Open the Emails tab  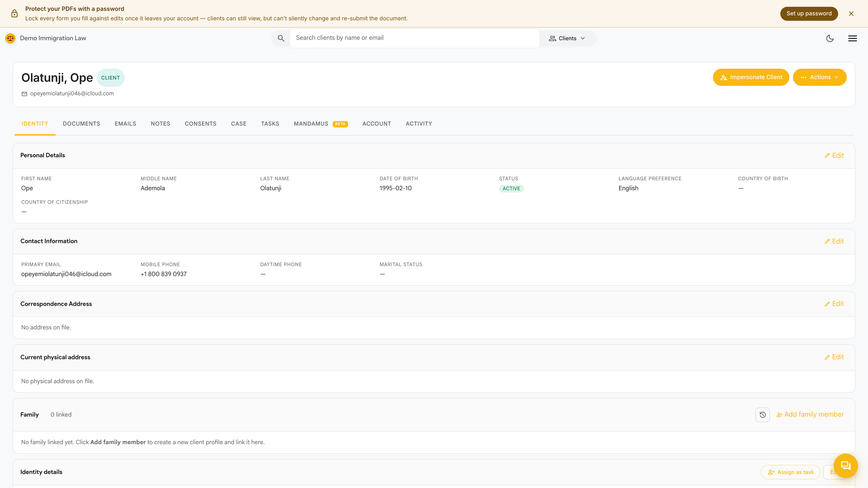pyautogui.click(x=125, y=124)
